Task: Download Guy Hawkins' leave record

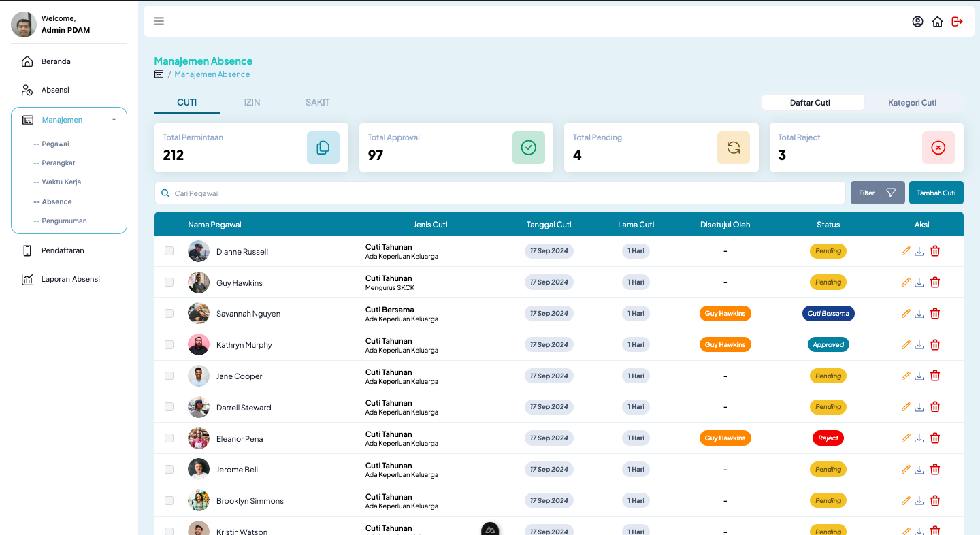Action: tap(919, 282)
